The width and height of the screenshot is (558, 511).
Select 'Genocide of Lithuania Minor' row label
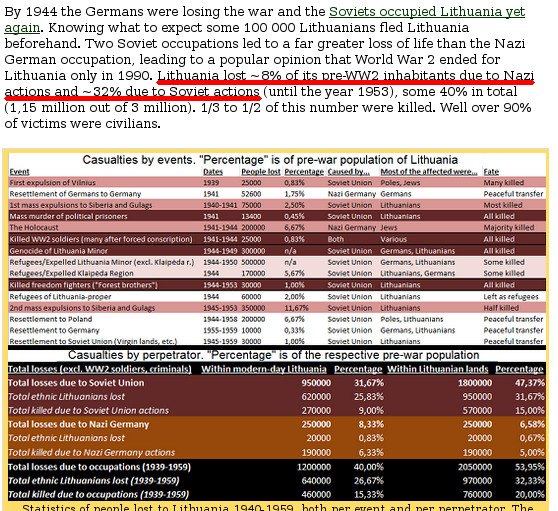(58, 251)
